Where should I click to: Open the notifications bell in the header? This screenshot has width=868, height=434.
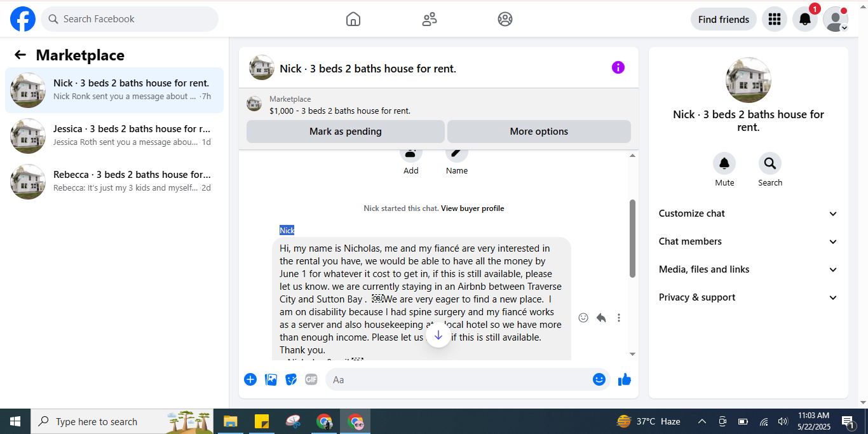tap(805, 19)
